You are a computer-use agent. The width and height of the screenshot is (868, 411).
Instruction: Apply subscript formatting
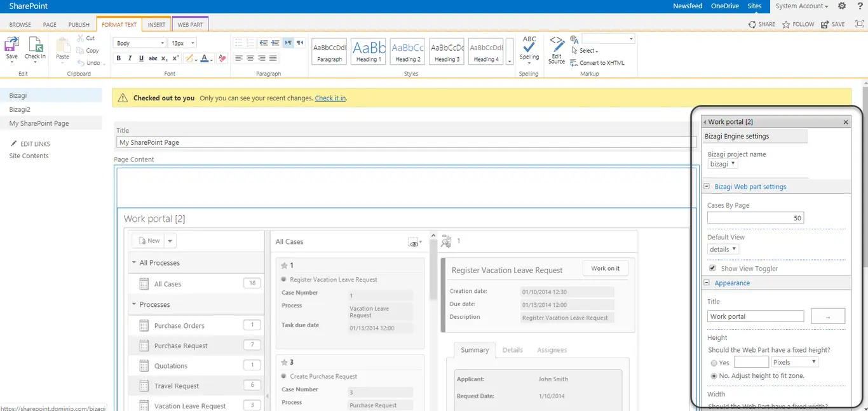[x=164, y=58]
